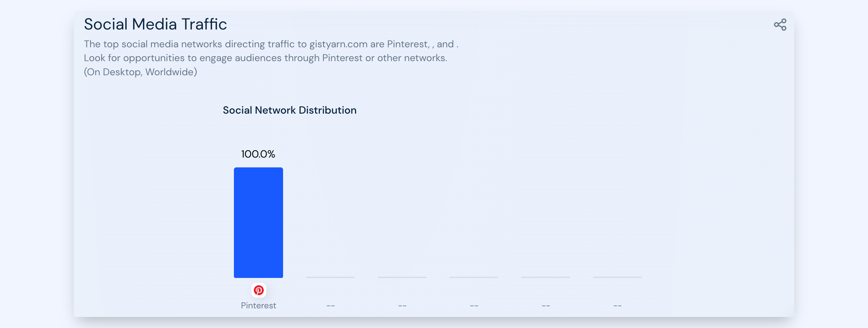Click the red Pinterest logo icon
This screenshot has width=868, height=328.
258,290
